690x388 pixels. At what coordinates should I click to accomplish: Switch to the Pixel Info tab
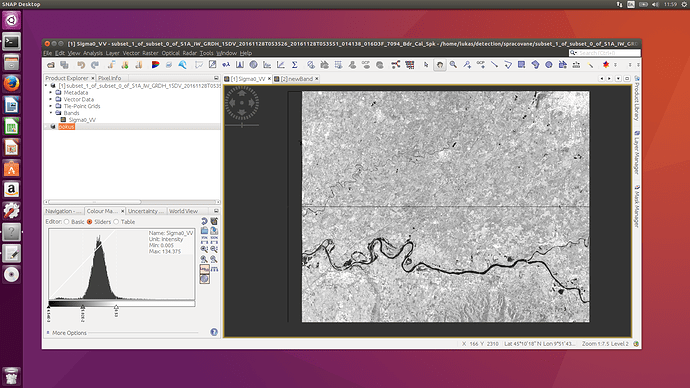click(x=110, y=78)
